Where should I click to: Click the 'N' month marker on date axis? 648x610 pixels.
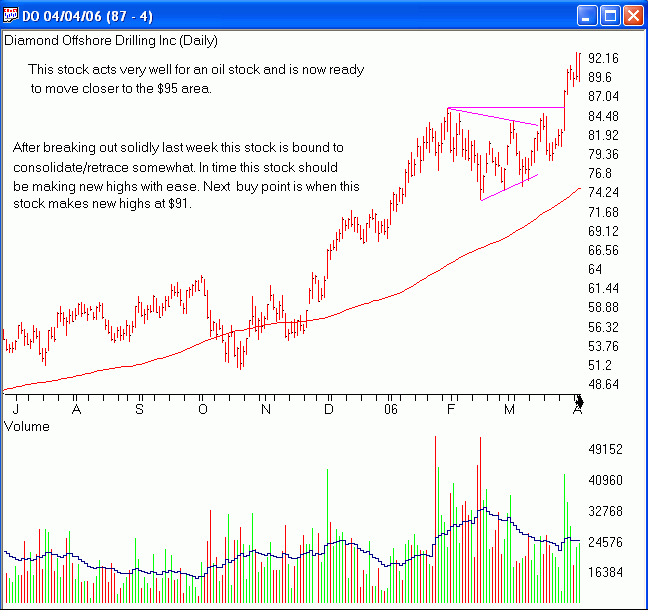pos(266,409)
